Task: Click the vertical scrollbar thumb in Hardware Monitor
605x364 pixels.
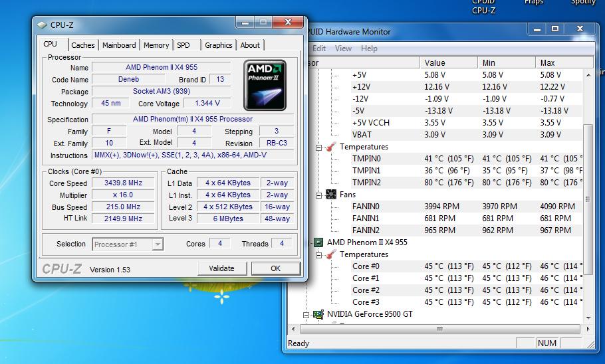Action: point(588,199)
